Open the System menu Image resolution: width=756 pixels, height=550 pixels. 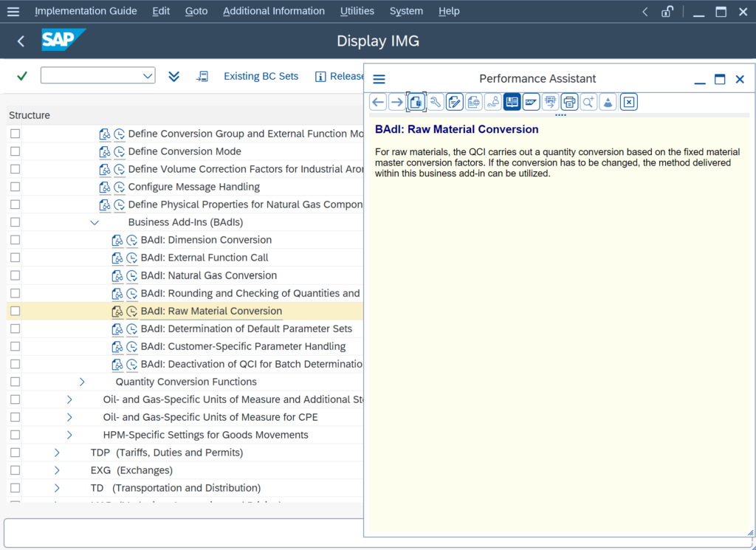point(407,11)
